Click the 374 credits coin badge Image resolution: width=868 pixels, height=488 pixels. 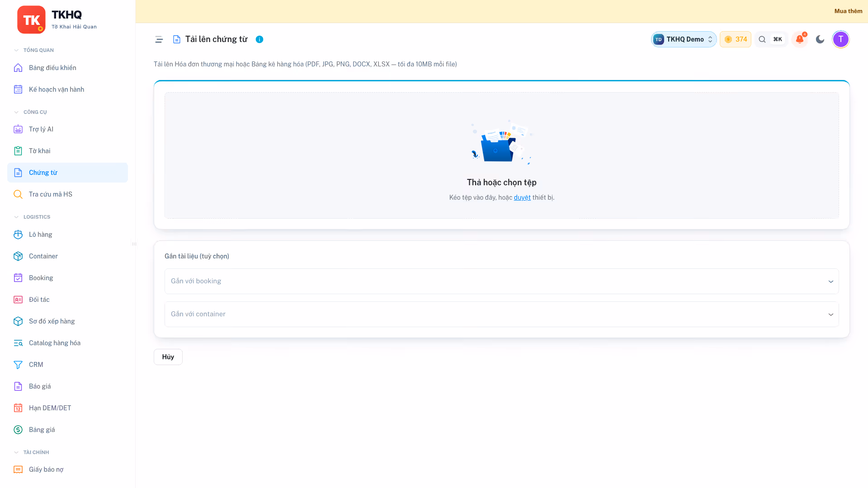click(736, 39)
